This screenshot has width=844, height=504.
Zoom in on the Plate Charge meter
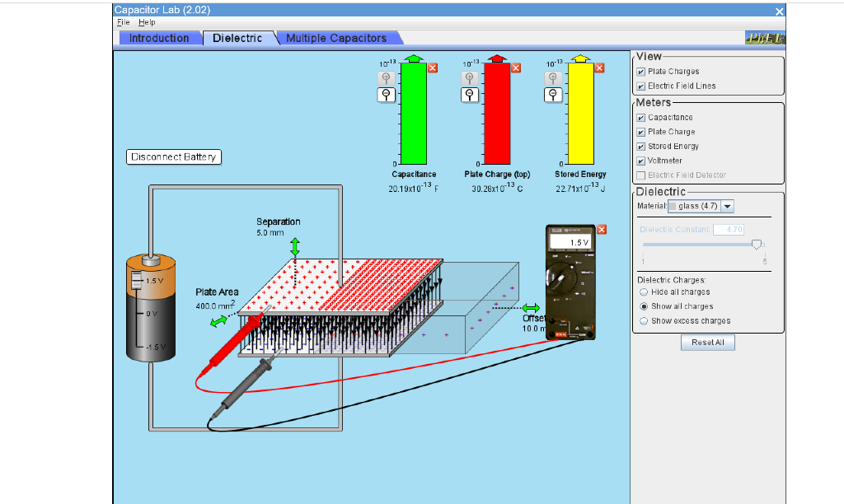[x=470, y=77]
